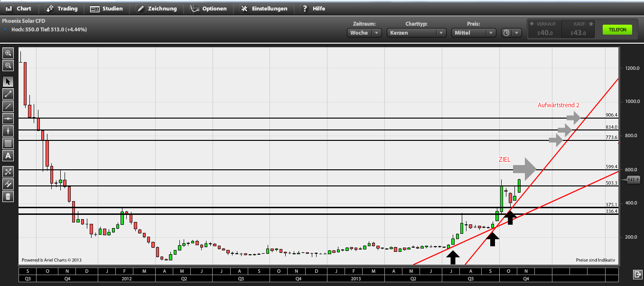Select the ZIEL text annotation on chart
The width and height of the screenshot is (644, 286).
[504, 160]
